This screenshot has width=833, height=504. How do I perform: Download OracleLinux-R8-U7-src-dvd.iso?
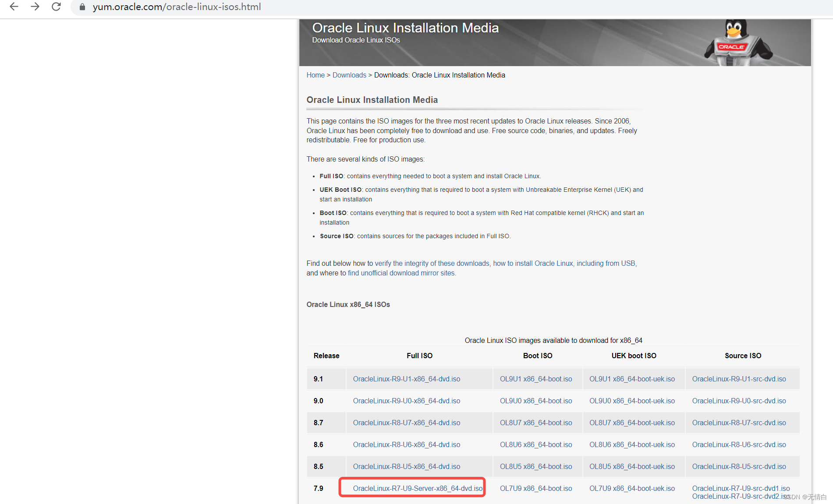[739, 423]
